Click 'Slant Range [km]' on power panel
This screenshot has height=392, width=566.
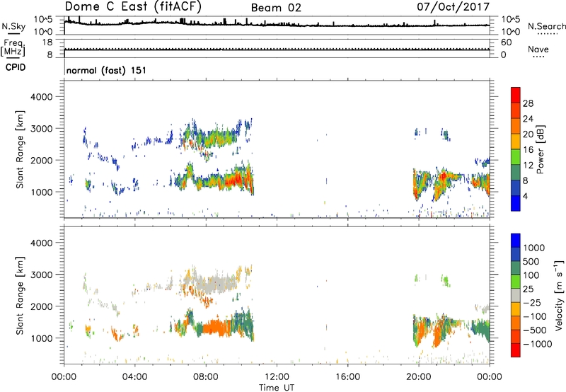[20, 149]
